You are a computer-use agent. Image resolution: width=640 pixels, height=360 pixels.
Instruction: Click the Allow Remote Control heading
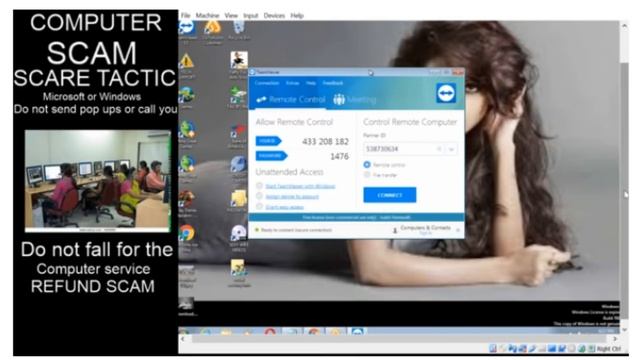pos(294,122)
